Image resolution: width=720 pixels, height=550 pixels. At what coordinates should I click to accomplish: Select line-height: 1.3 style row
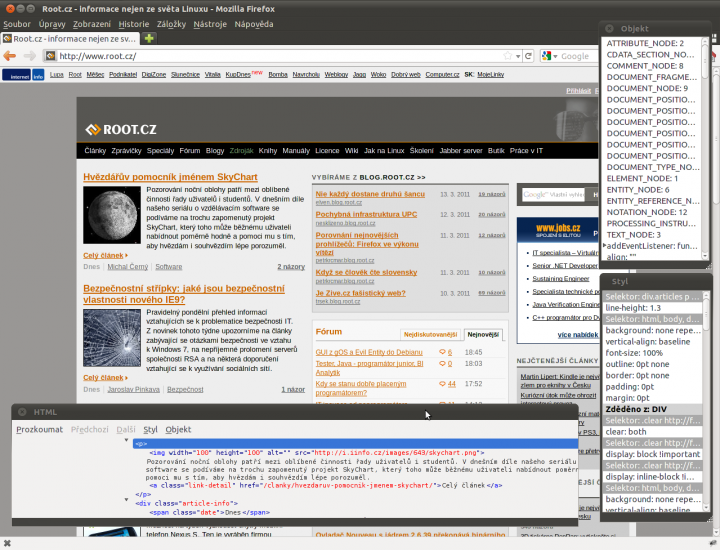652,308
